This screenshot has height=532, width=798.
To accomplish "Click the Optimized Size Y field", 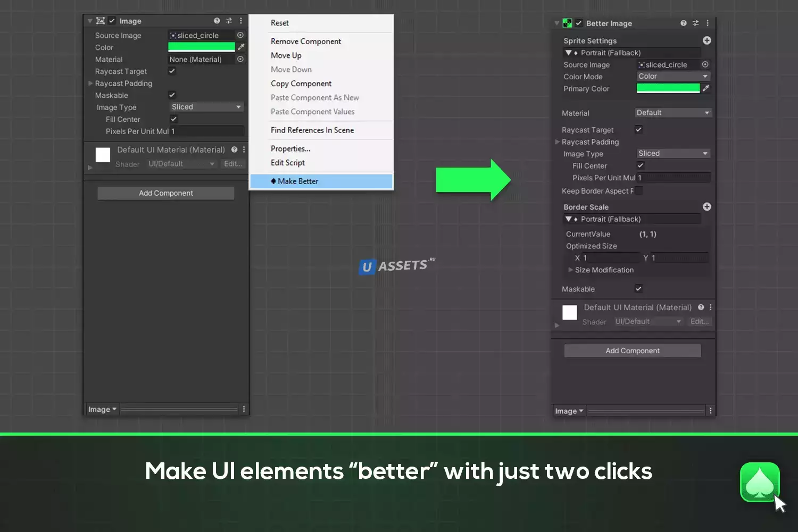I will coord(680,257).
